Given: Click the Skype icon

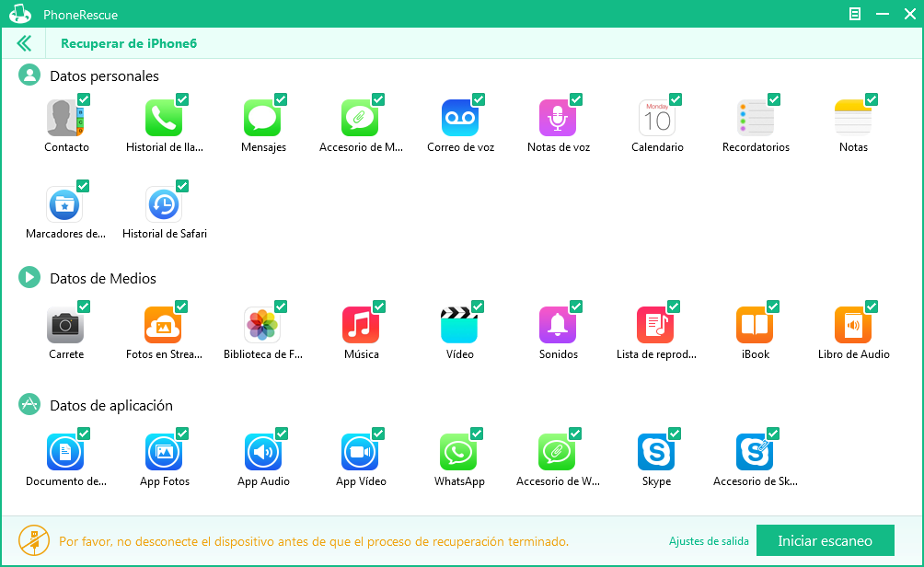Looking at the screenshot, I should point(656,452).
